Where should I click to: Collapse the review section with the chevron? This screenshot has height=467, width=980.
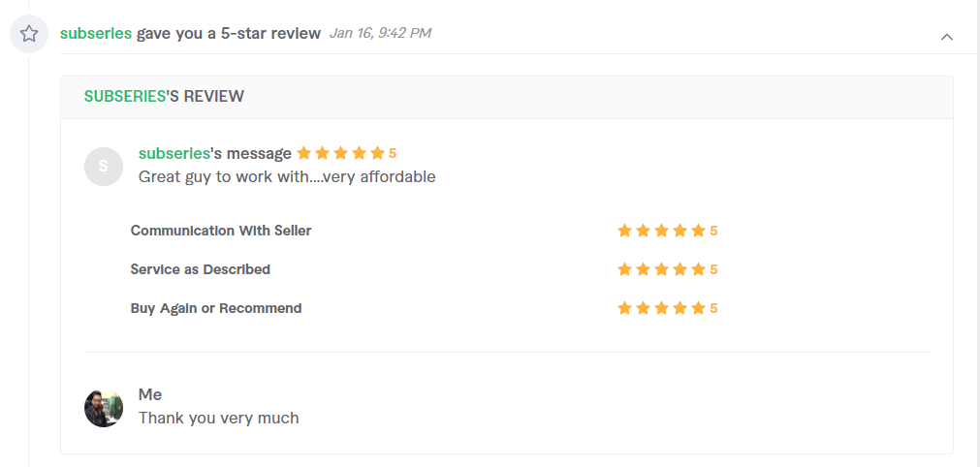pyautogui.click(x=947, y=37)
